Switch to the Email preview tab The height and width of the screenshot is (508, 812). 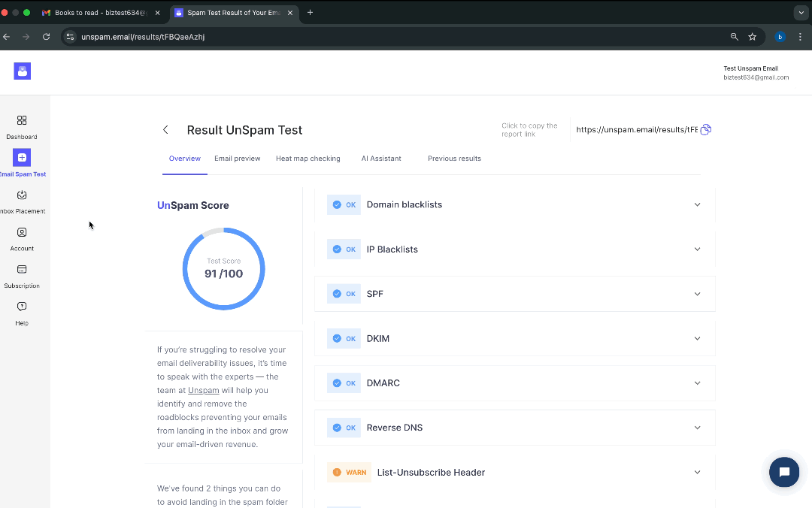pos(237,159)
